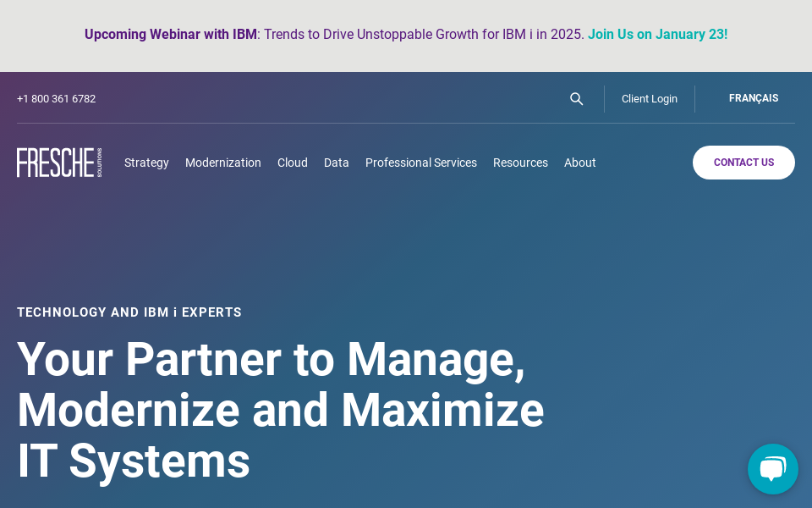
Task: Open the live chat bubble widget
Action: [772, 468]
